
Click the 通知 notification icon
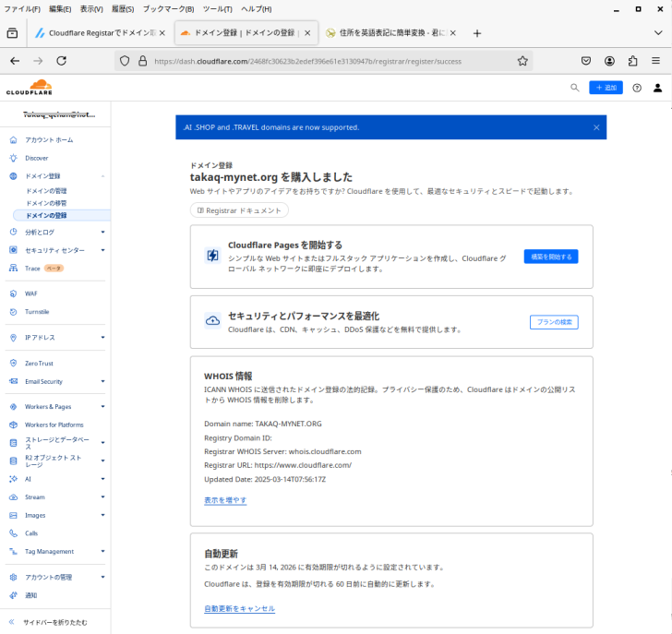point(13,595)
